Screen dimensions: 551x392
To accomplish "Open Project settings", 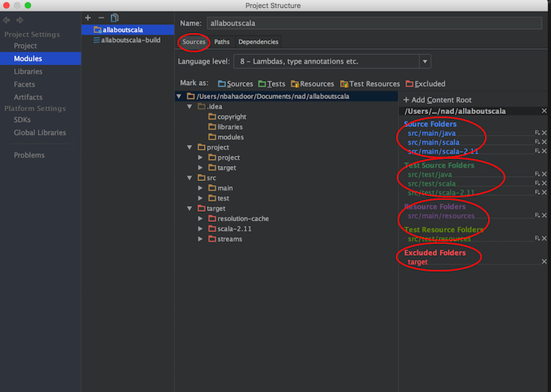I will coord(25,46).
